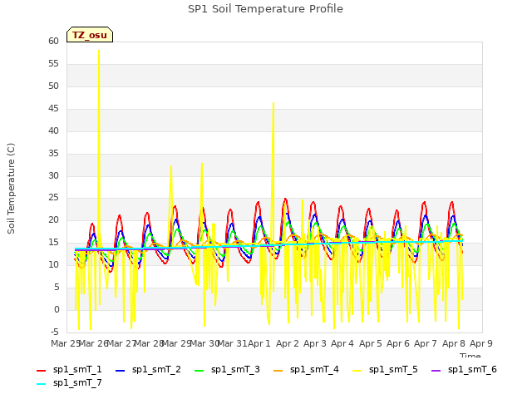Toggle sp1_smT_4 legend entry

(x=306, y=369)
